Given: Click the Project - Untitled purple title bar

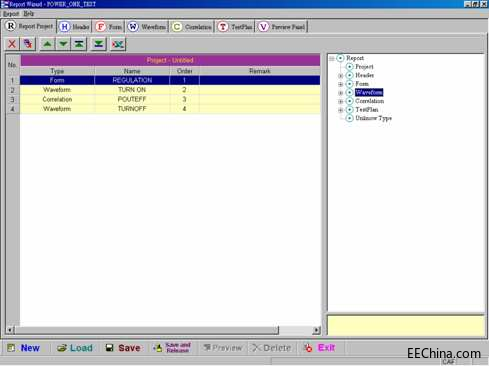Looking at the screenshot, I should [x=170, y=60].
